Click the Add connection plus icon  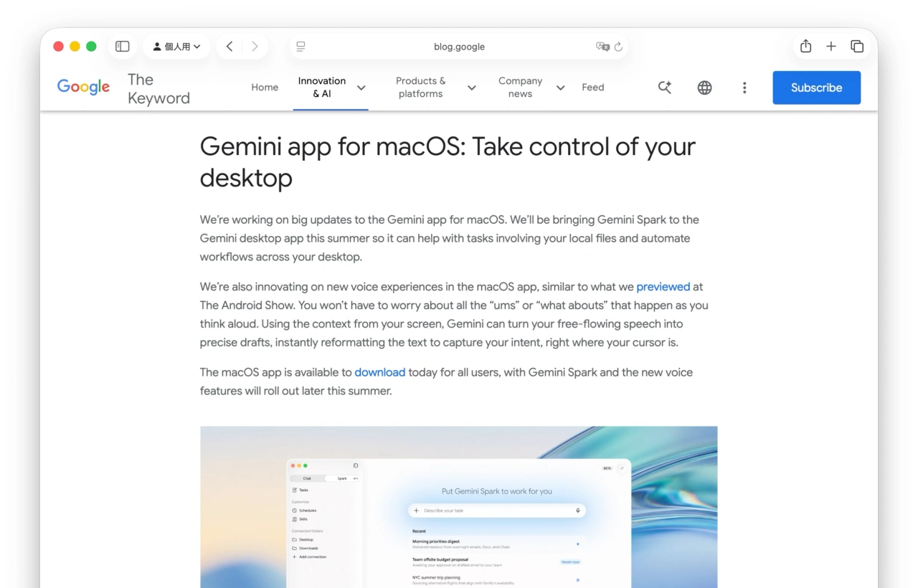[x=295, y=556]
